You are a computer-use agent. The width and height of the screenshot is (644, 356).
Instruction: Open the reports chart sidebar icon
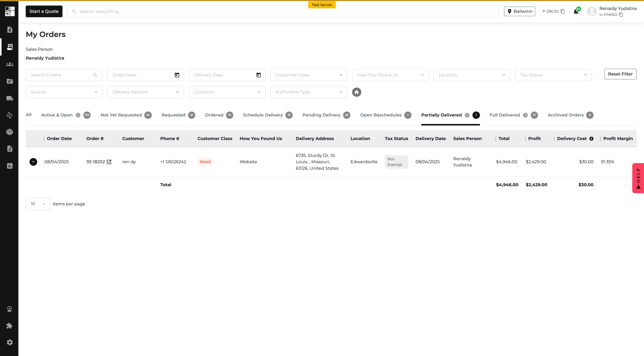tap(10, 166)
